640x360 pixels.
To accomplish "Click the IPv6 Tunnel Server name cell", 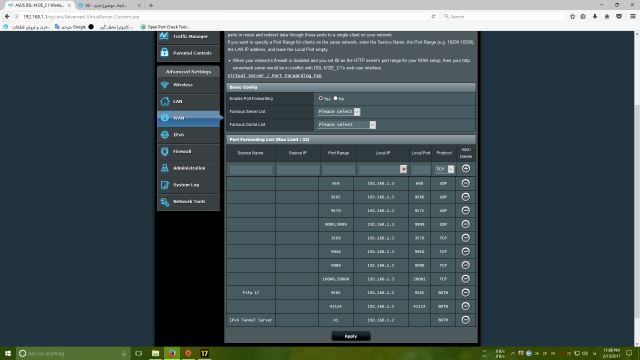I will 251,320.
